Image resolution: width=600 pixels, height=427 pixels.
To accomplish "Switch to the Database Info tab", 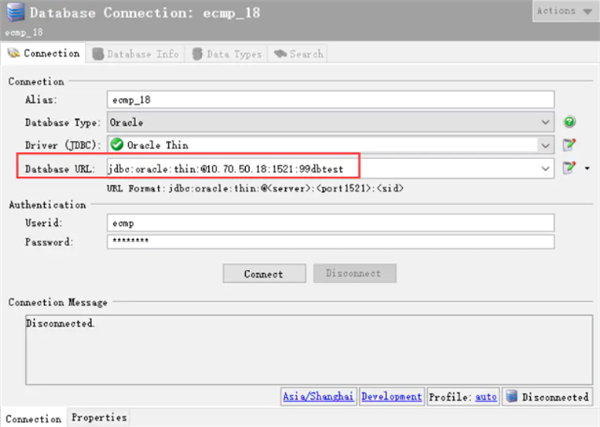I will pyautogui.click(x=134, y=54).
